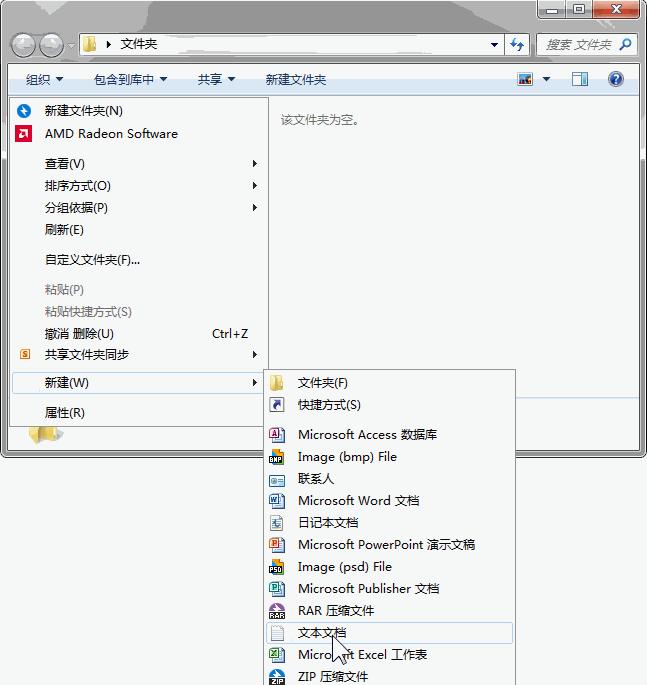
Task: Click the Publisher document icon
Action: point(277,589)
